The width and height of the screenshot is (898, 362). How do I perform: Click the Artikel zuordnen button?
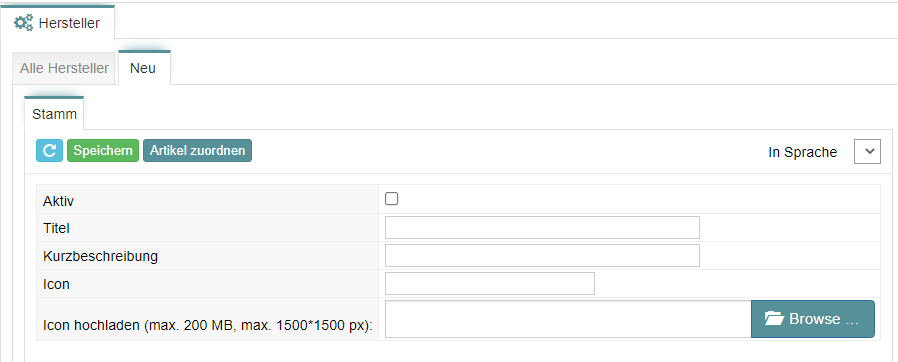click(x=197, y=151)
